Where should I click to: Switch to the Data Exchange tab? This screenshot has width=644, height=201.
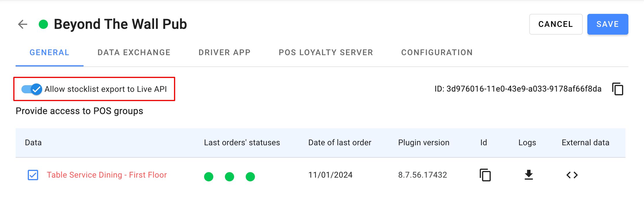[134, 53]
